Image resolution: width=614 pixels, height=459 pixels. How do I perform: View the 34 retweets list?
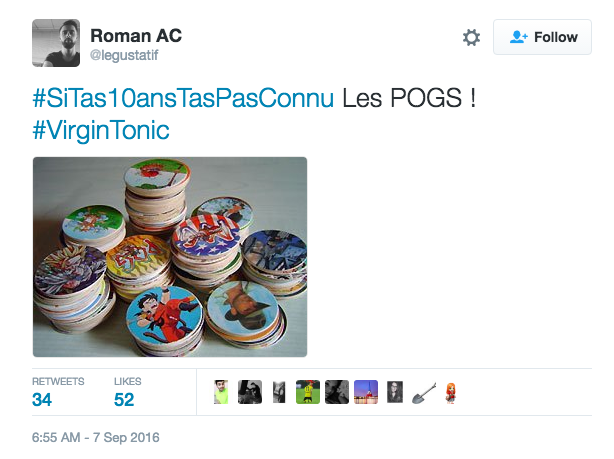[x=58, y=393]
